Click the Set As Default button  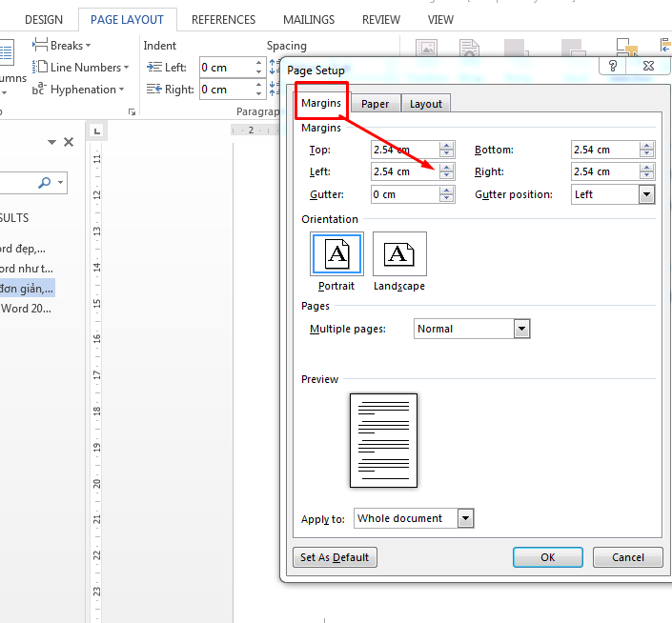tap(334, 557)
